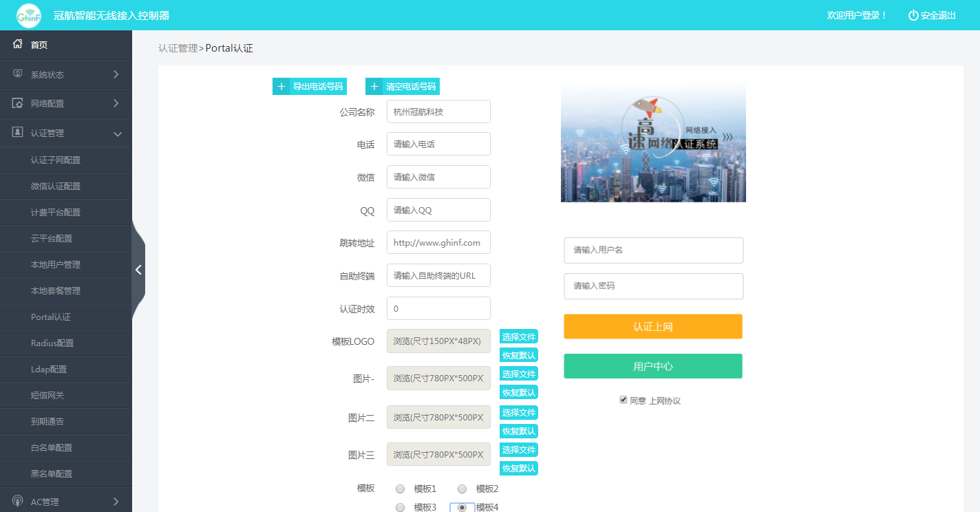Select the 模板2 radio button
Screen dimensions: 980x512
pyautogui.click(x=462, y=489)
